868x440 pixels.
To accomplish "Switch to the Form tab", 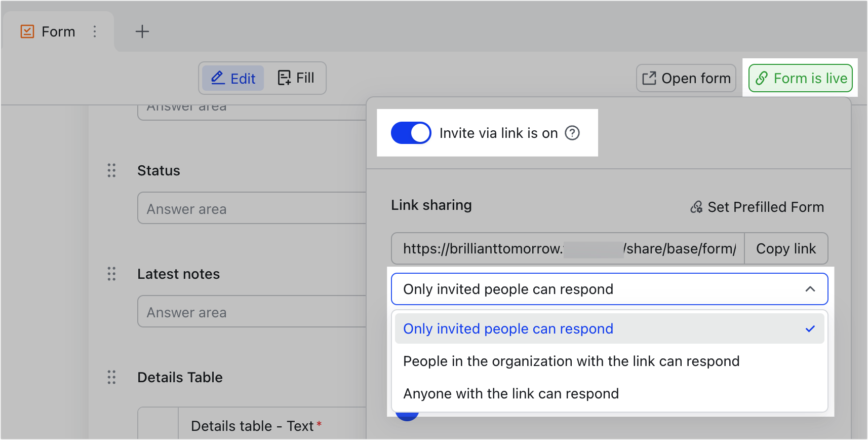I will [58, 31].
